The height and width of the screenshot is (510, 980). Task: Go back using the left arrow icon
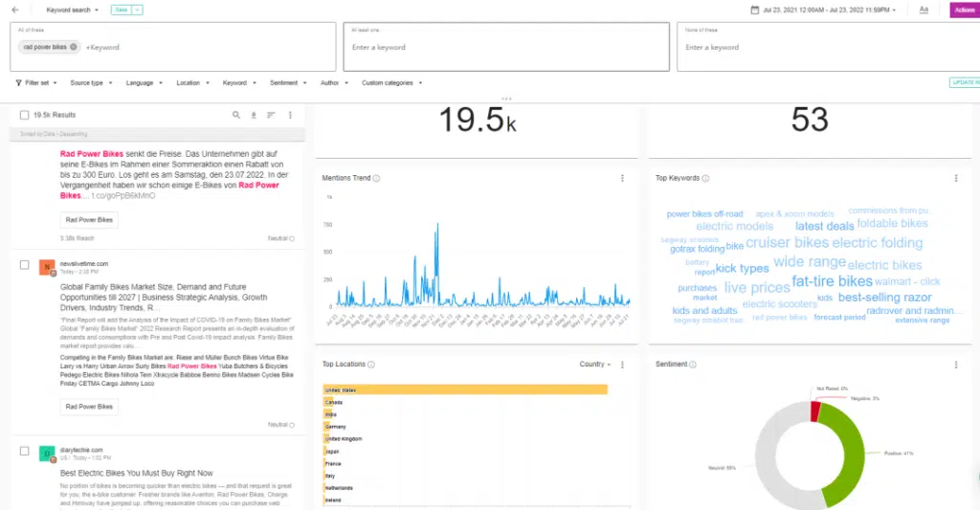point(15,10)
